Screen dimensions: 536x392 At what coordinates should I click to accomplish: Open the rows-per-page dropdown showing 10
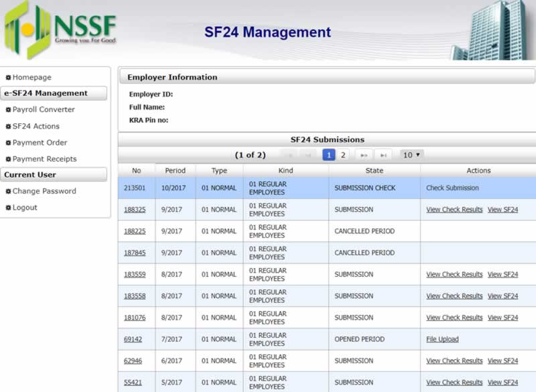click(x=411, y=155)
